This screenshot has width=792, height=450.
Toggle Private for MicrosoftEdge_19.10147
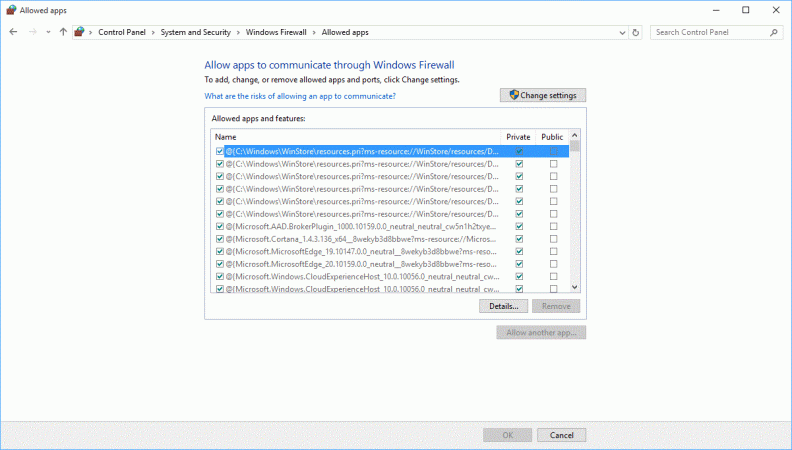point(519,252)
